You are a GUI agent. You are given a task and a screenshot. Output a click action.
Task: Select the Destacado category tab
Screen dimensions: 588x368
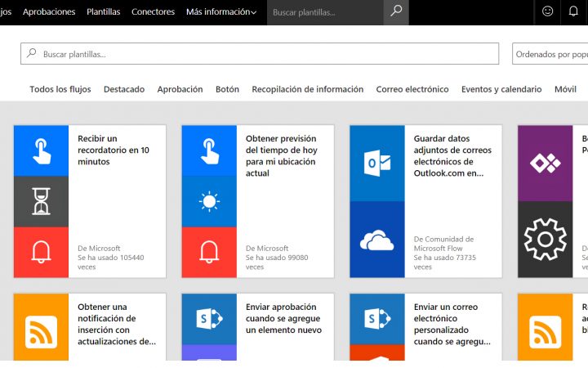124,89
